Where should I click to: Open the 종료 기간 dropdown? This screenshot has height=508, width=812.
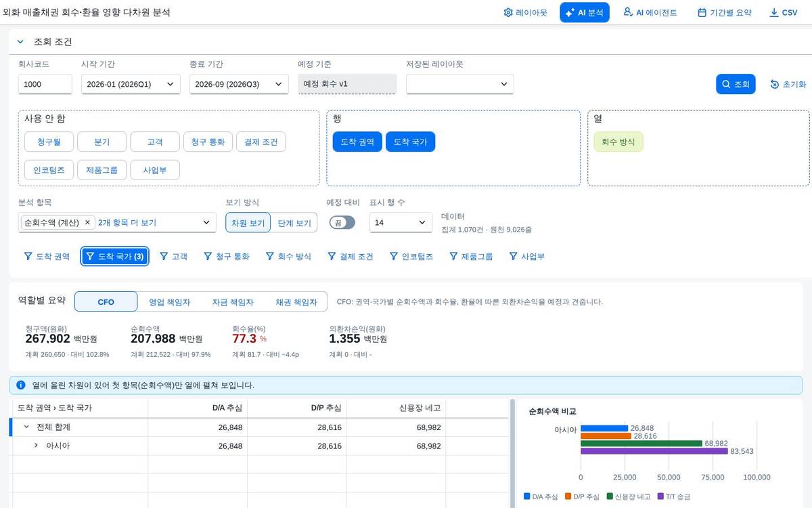point(239,84)
